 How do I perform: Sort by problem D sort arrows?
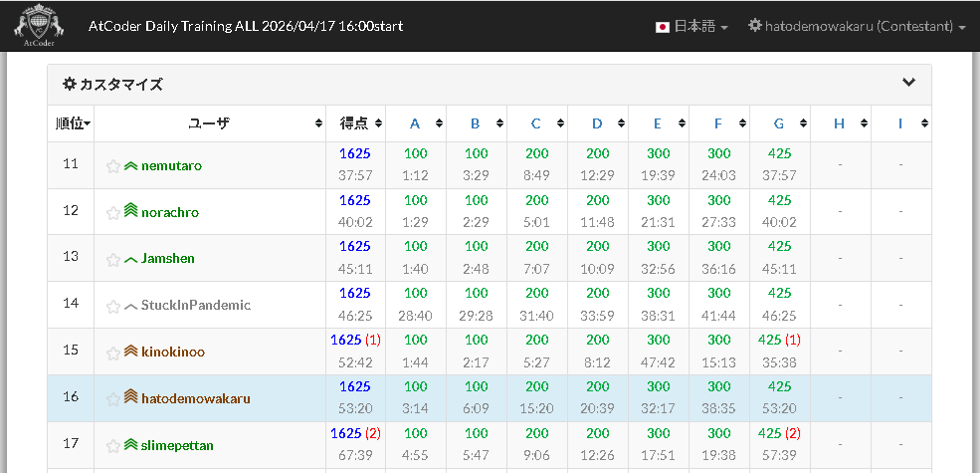pyautogui.click(x=621, y=123)
